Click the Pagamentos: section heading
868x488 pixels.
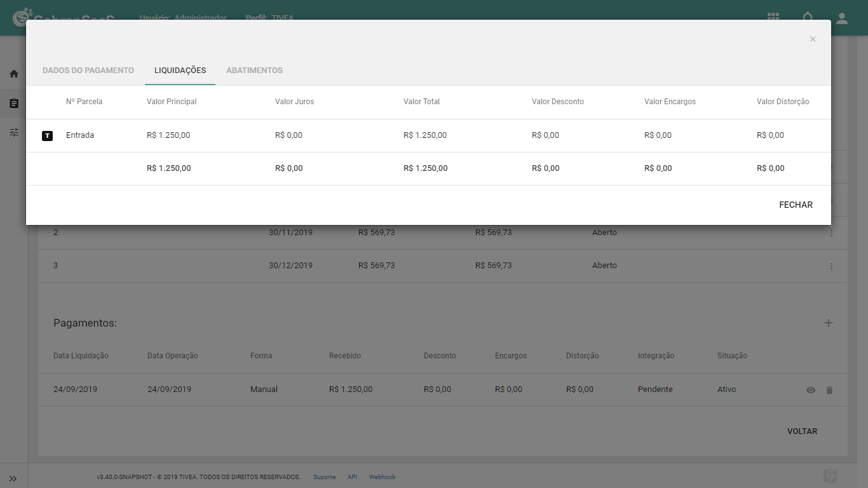(x=85, y=323)
